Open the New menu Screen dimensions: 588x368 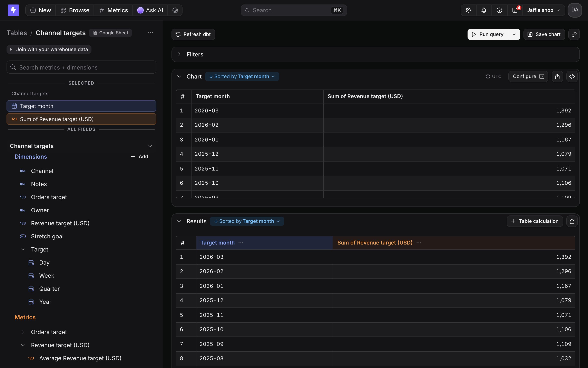tap(41, 10)
